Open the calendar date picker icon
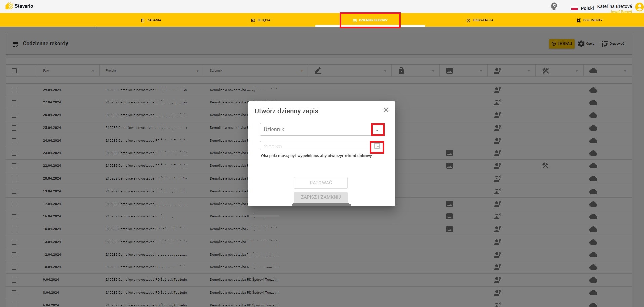This screenshot has width=644, height=307. point(377,146)
